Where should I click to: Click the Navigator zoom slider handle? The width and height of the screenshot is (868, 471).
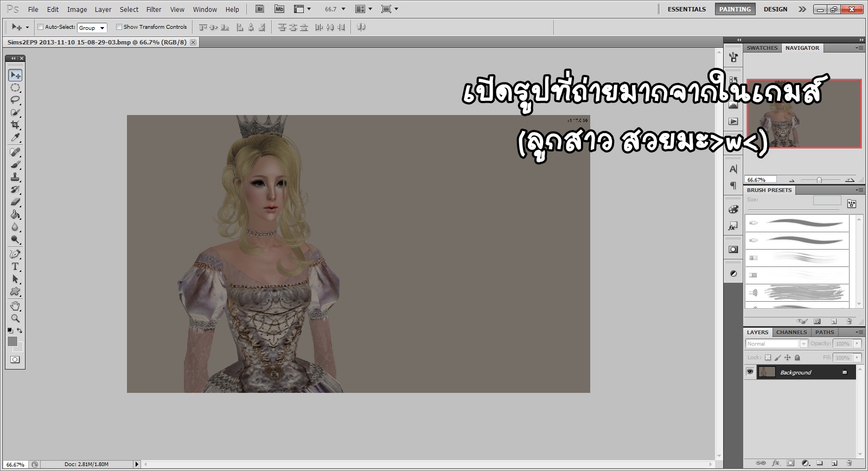tap(819, 180)
